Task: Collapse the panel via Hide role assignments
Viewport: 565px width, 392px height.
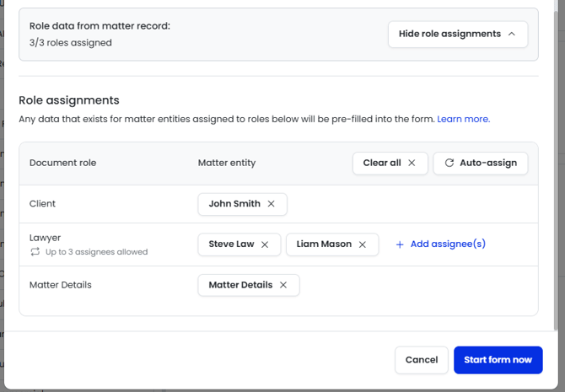Action: 449,34
